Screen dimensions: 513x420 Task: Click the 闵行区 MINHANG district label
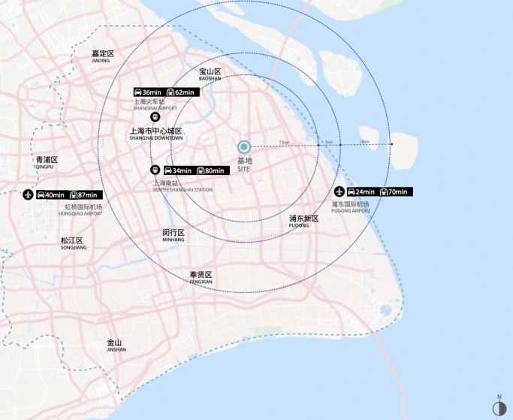pos(174,236)
